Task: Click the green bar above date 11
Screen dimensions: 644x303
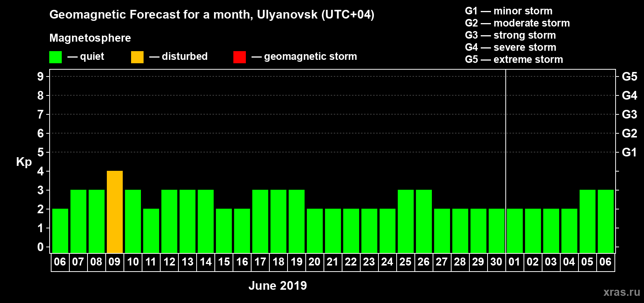Action: (x=151, y=231)
